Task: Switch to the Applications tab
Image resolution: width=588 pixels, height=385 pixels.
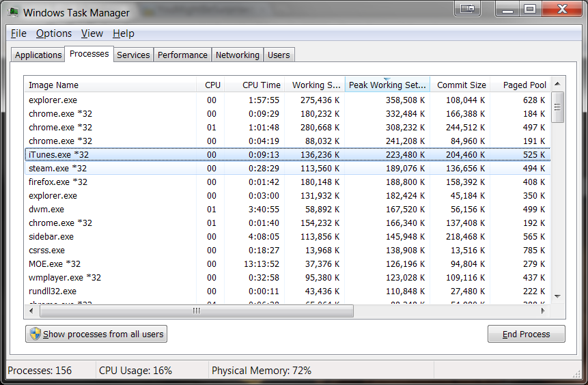Action: tap(38, 55)
